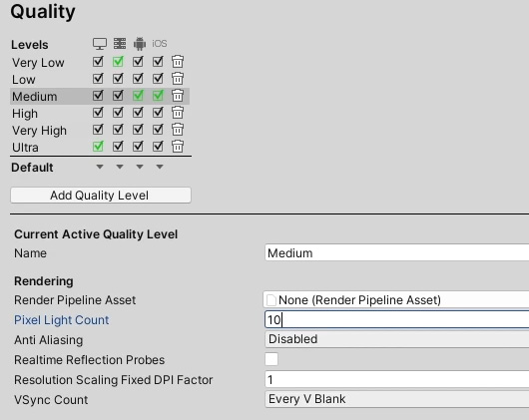Toggle Very Low checkbox for desktop

coord(98,62)
